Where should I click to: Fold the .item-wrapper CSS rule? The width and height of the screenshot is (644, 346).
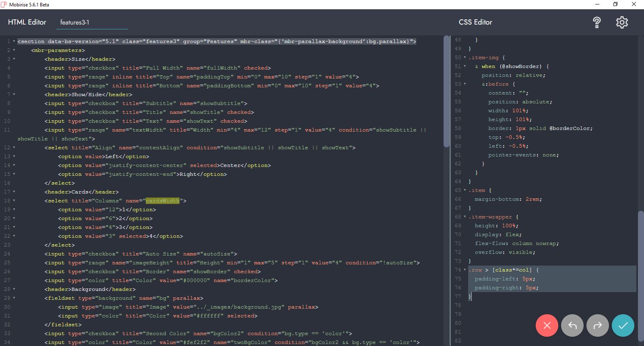click(x=465, y=217)
